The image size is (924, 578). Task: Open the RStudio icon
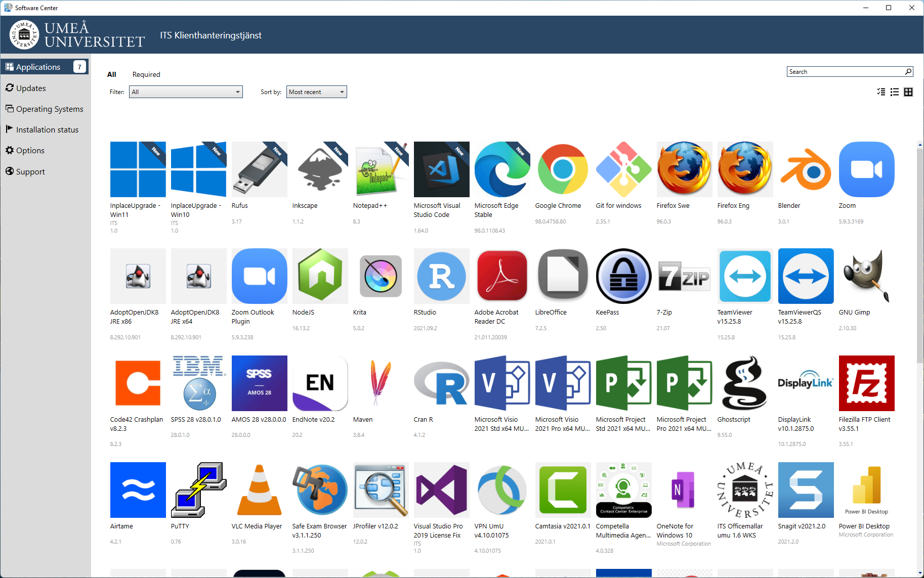pyautogui.click(x=441, y=276)
